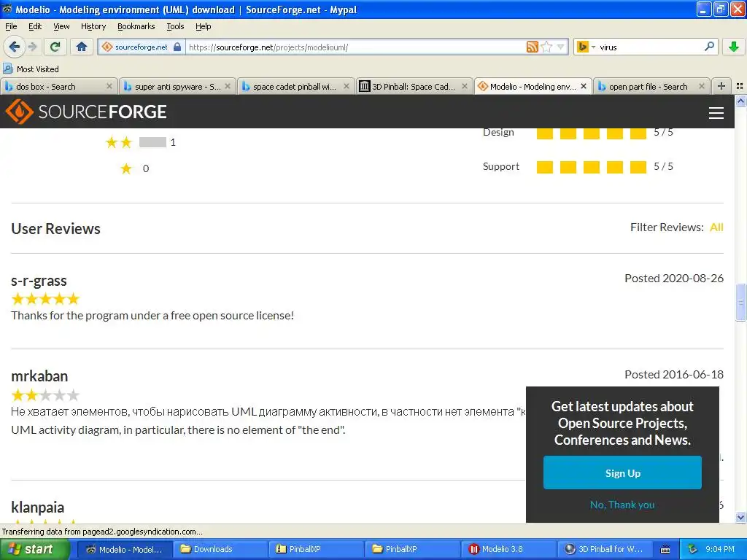Click the s-r-grass reviewer name
The height and width of the screenshot is (560, 747).
(x=39, y=281)
